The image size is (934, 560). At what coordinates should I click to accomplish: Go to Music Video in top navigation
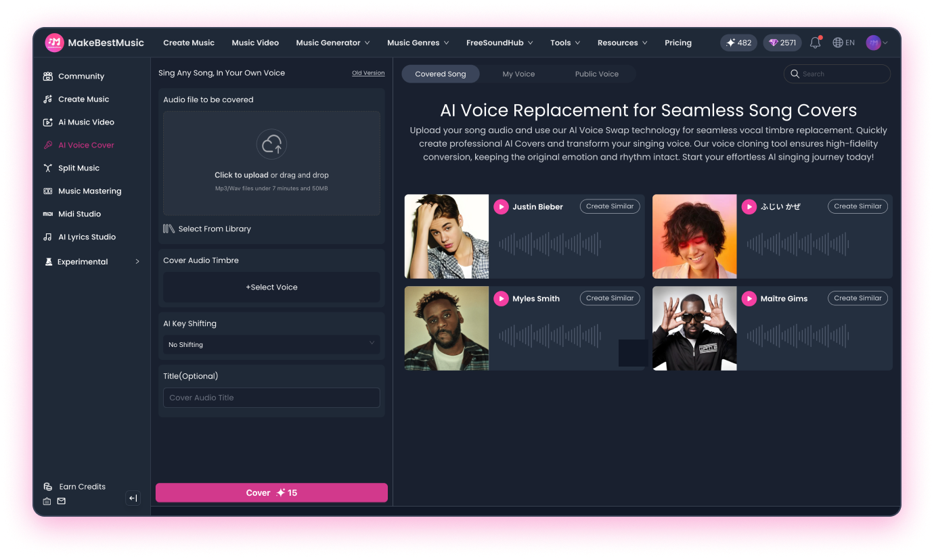tap(255, 43)
